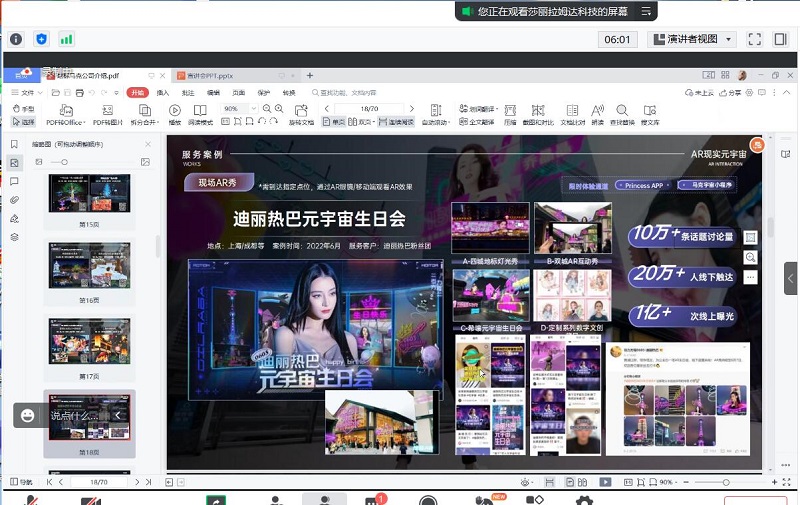Open document comparison tool

point(572,115)
